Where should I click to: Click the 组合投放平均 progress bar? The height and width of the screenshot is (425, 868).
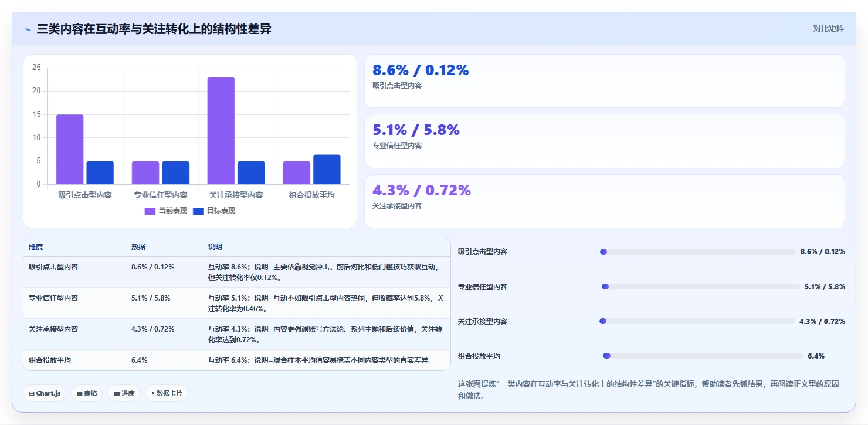click(702, 356)
